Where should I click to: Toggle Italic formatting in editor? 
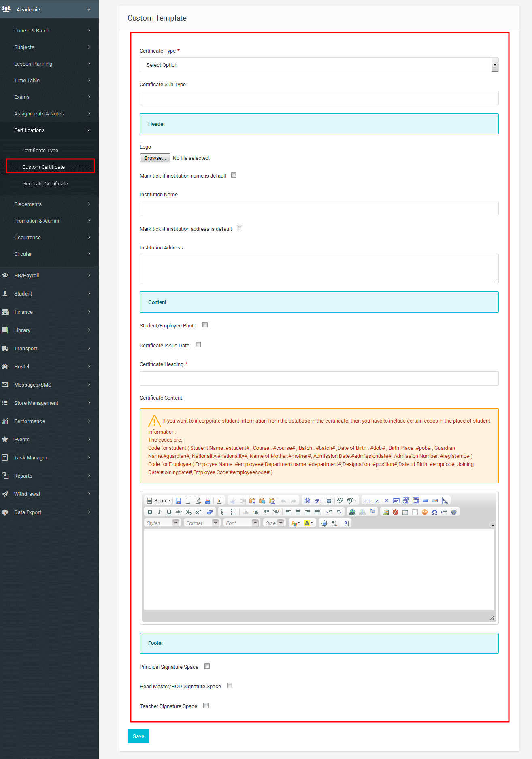click(160, 512)
